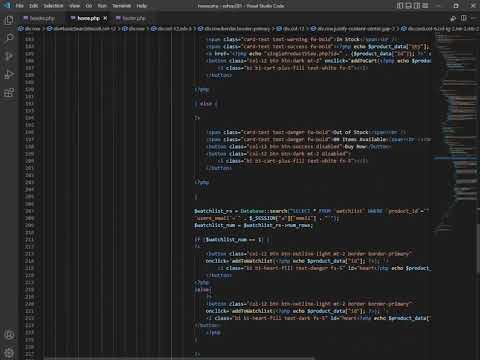Open the Search view in activity bar
Viewport: 480px width, 360px height.
(x=9, y=38)
